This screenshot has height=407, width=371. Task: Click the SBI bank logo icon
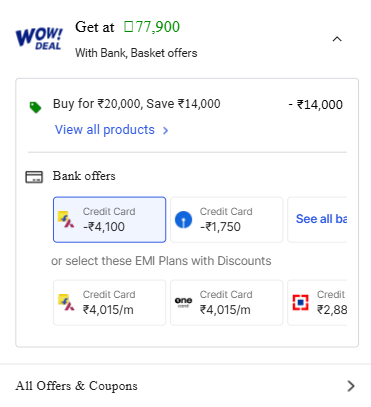(x=183, y=220)
